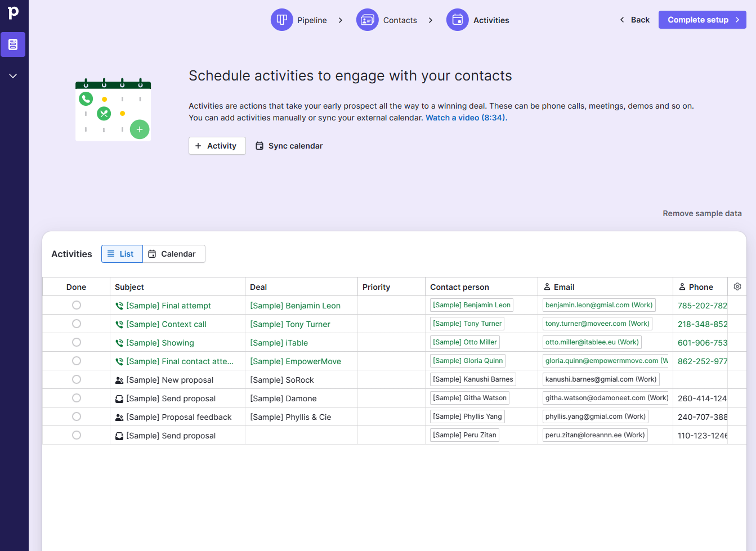Viewport: 756px width, 551px height.
Task: Click the Pipedrive logo in the sidebar
Action: point(14,12)
